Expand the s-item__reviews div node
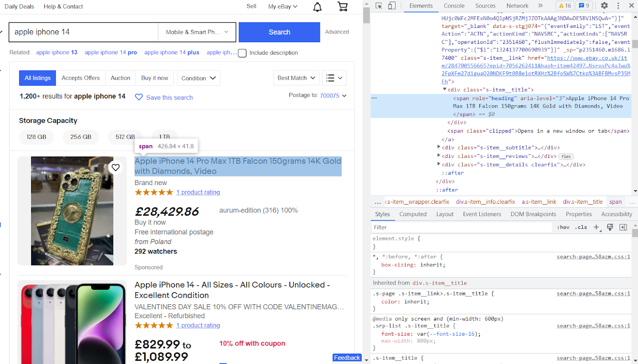638x364 pixels. (x=439, y=156)
